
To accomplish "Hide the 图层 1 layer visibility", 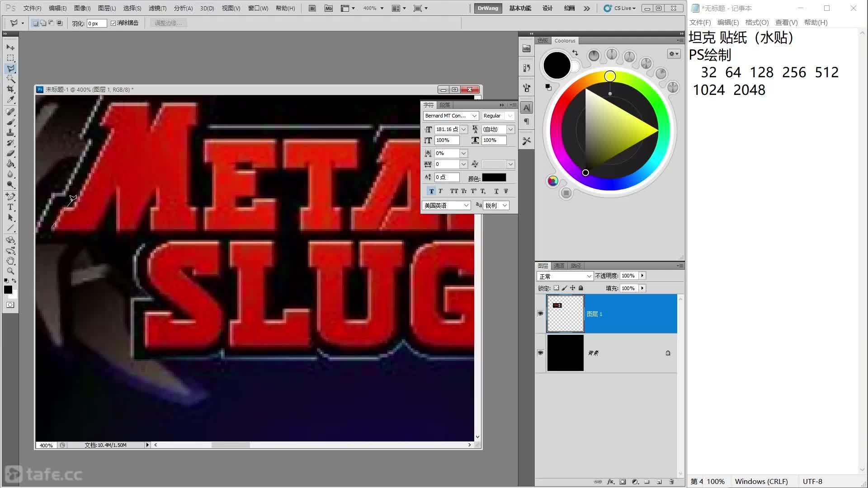I will pyautogui.click(x=540, y=313).
